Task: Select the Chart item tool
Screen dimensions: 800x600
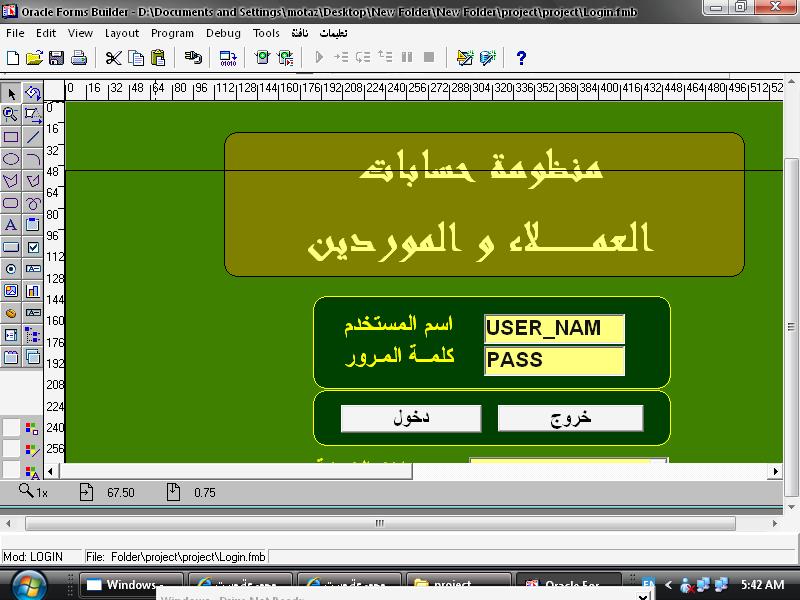Action: 33,291
